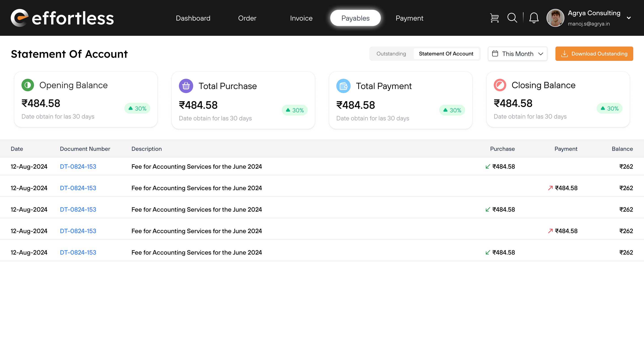Open the Dashboard menu item
The width and height of the screenshot is (644, 349).
pos(193,18)
